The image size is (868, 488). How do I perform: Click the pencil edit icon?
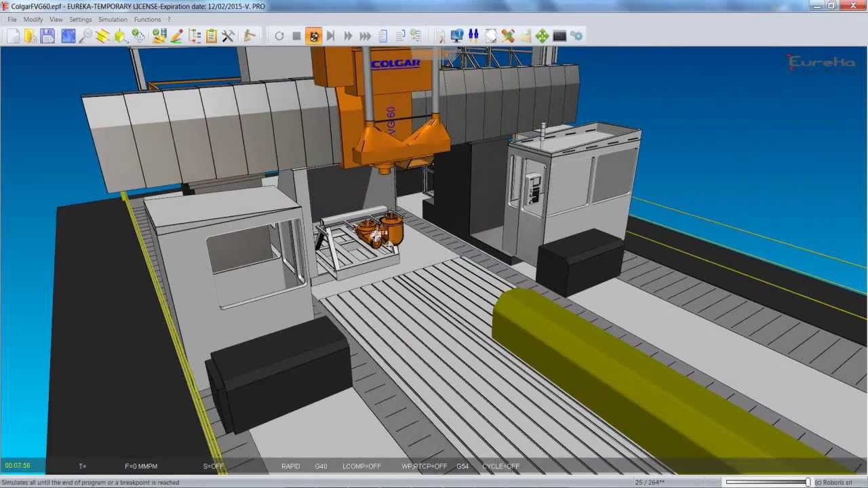pyautogui.click(x=176, y=36)
